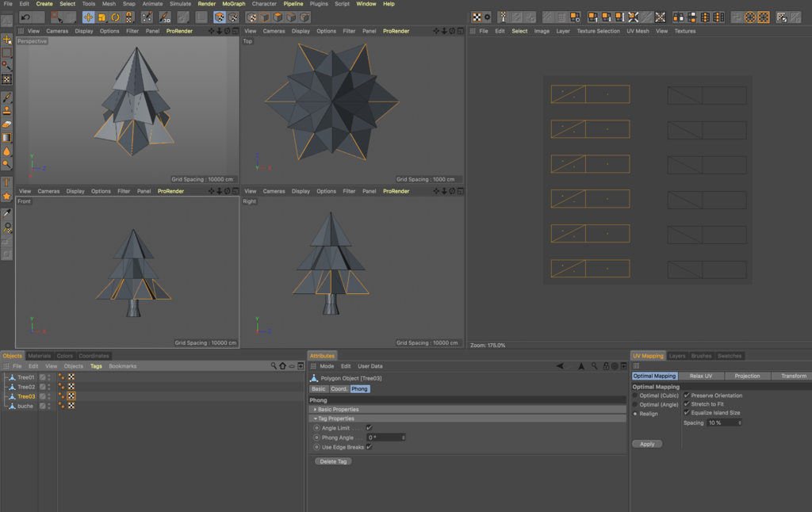Click the Apply button in UV Mapping
Image resolution: width=812 pixels, height=512 pixels.
[x=647, y=444]
